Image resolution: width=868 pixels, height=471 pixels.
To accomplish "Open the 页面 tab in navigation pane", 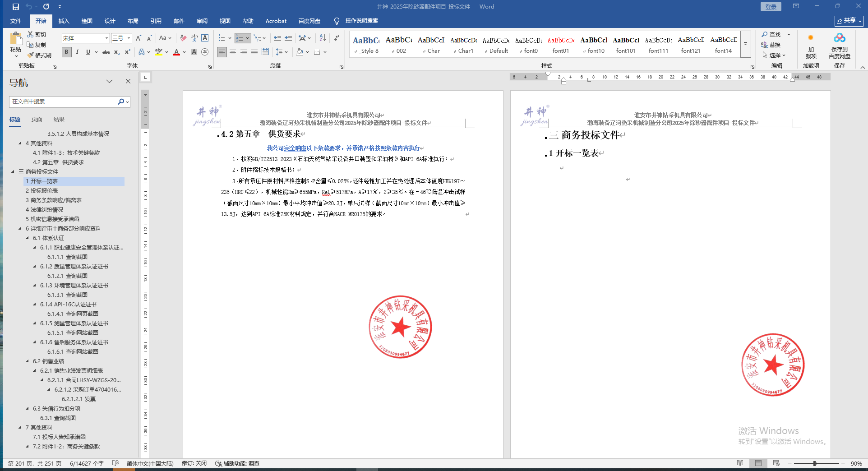I will [x=37, y=119].
